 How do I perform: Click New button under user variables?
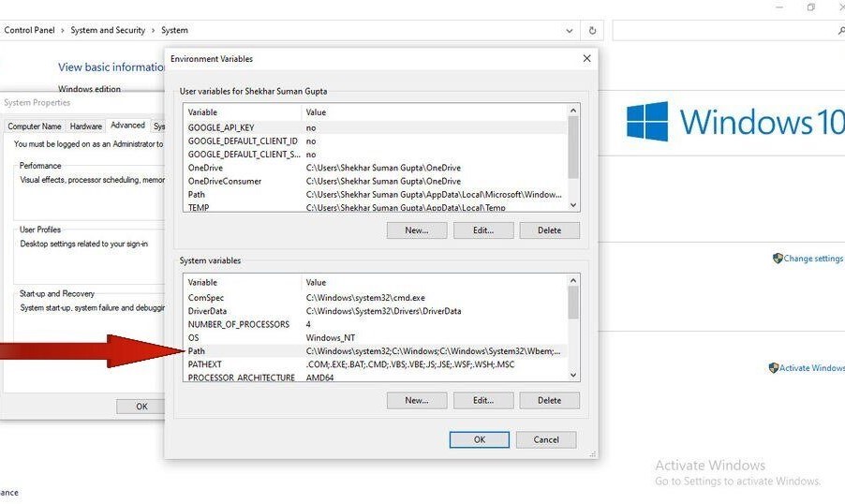417,230
